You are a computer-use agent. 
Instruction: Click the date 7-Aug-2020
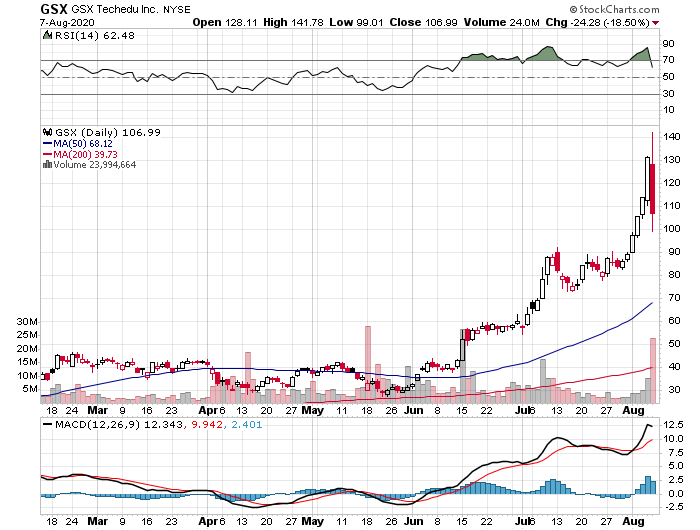click(x=67, y=22)
